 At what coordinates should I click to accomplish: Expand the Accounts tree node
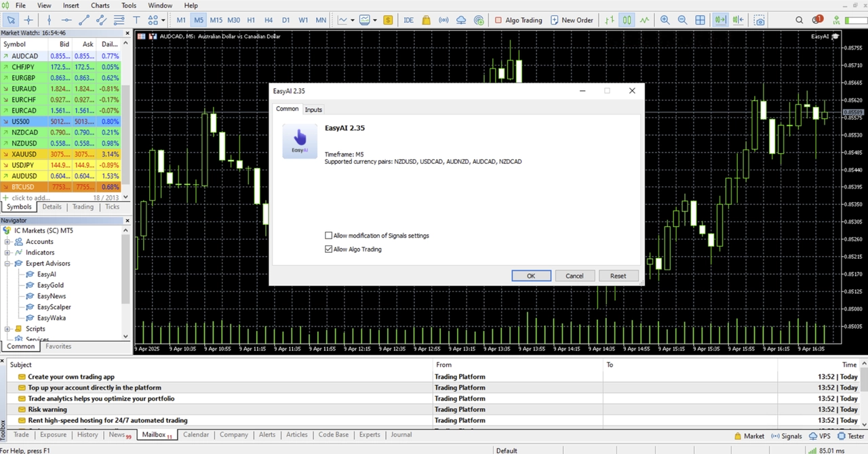(7, 242)
